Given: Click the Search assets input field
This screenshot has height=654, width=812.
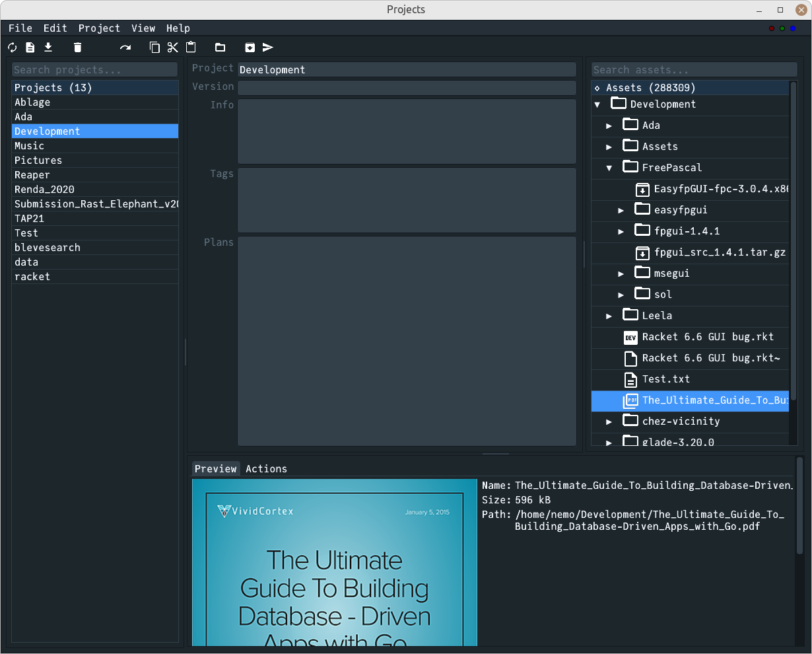Looking at the screenshot, I should coord(693,69).
